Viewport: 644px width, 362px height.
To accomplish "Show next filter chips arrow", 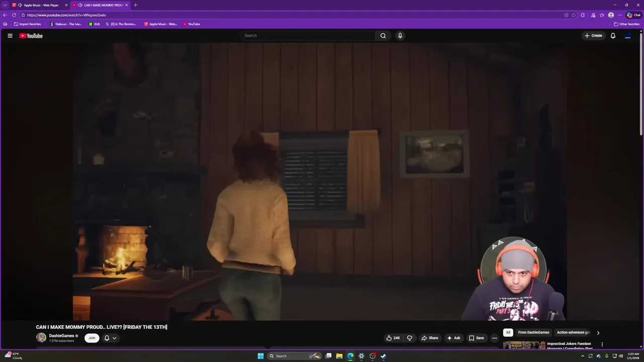I will click(598, 333).
